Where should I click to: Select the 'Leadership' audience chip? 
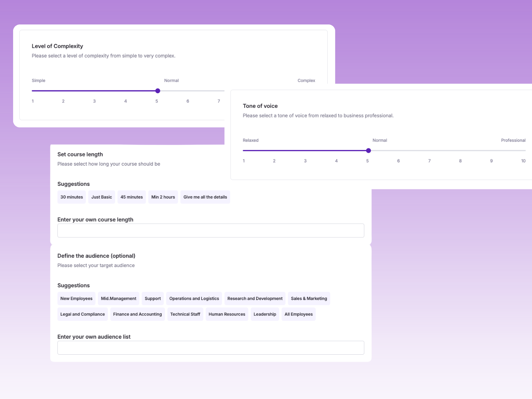pyautogui.click(x=265, y=314)
